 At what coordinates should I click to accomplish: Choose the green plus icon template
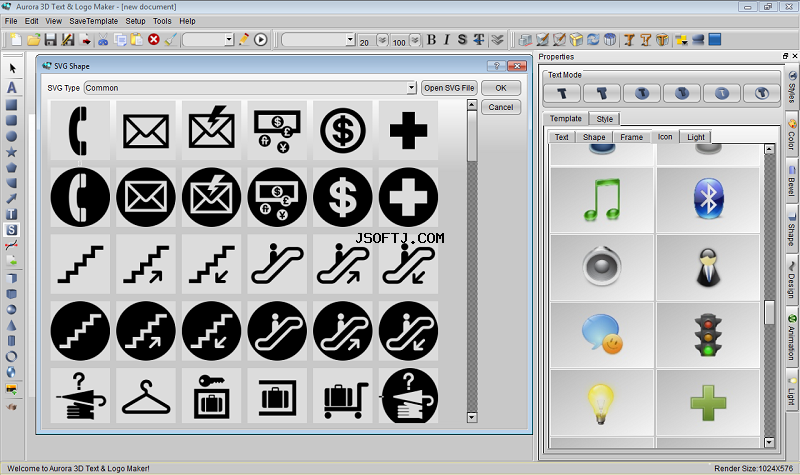(x=708, y=403)
